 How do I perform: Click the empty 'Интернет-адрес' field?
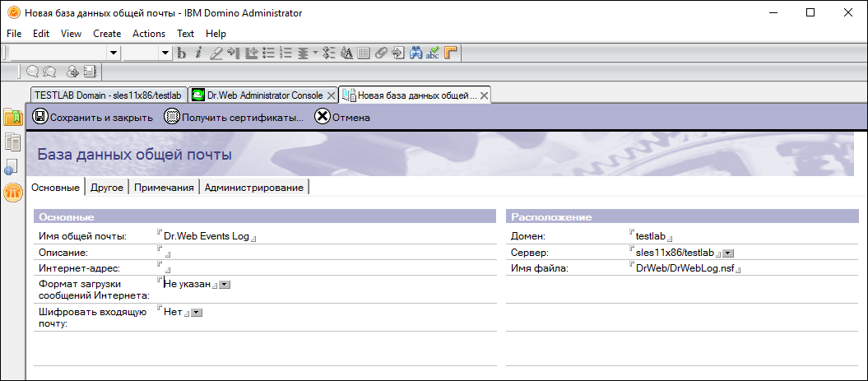point(164,268)
